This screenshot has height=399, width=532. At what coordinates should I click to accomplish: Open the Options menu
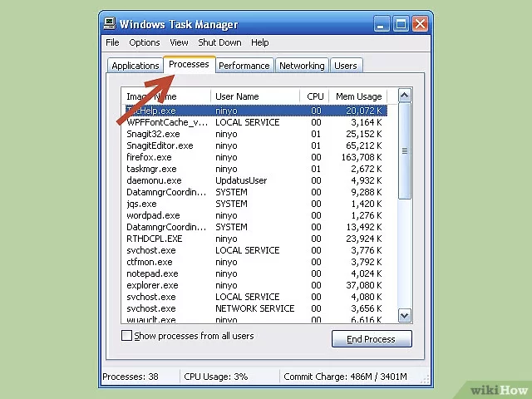coord(144,42)
